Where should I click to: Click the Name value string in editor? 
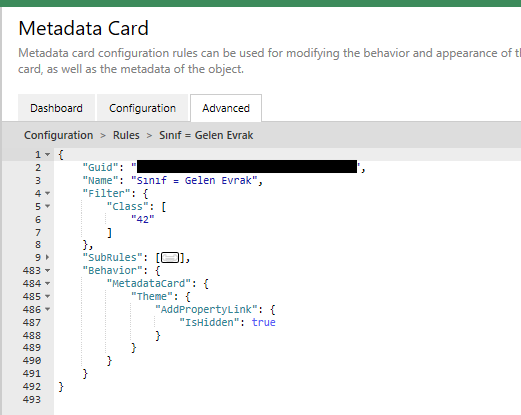point(194,180)
